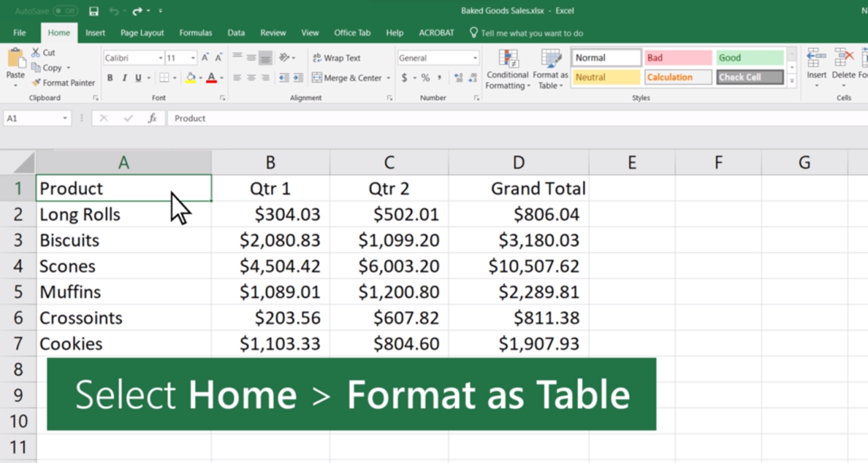This screenshot has width=868, height=463.
Task: Click the Save icon in title bar
Action: click(93, 11)
